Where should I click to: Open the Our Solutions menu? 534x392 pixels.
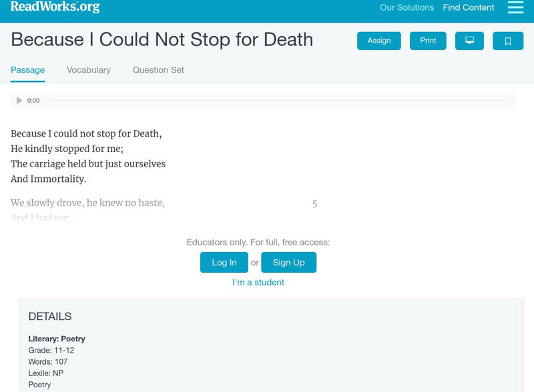407,7
